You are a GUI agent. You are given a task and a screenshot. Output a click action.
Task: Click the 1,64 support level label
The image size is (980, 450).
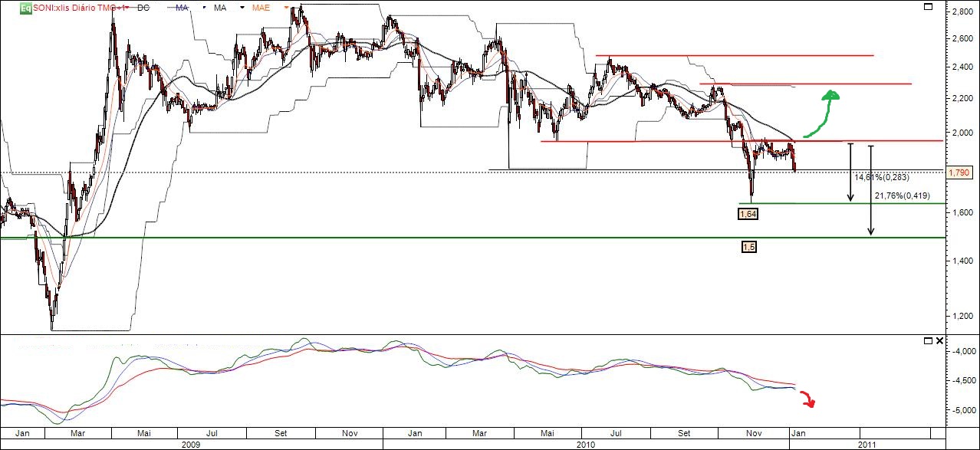click(x=748, y=215)
